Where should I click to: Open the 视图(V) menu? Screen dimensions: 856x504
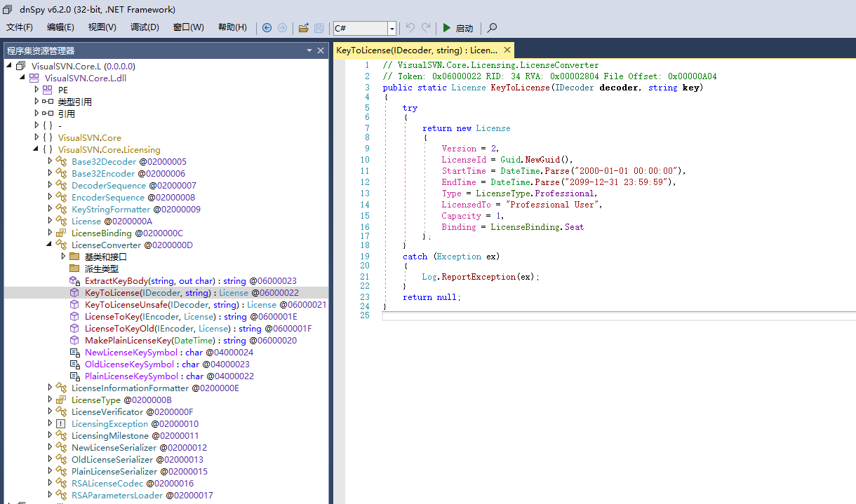(x=102, y=27)
